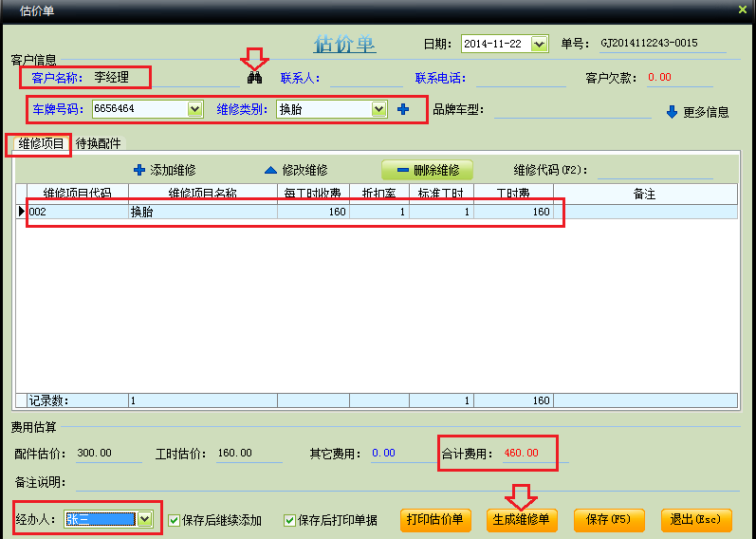Click the 估价单 heading title
Image resolution: width=756 pixels, height=539 pixels.
tap(344, 45)
